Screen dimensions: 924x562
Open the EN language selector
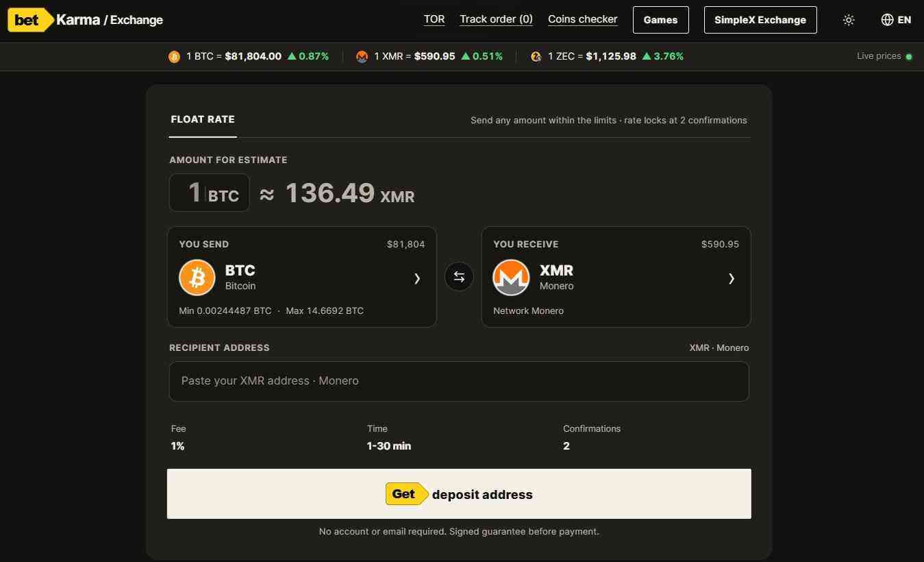click(896, 20)
